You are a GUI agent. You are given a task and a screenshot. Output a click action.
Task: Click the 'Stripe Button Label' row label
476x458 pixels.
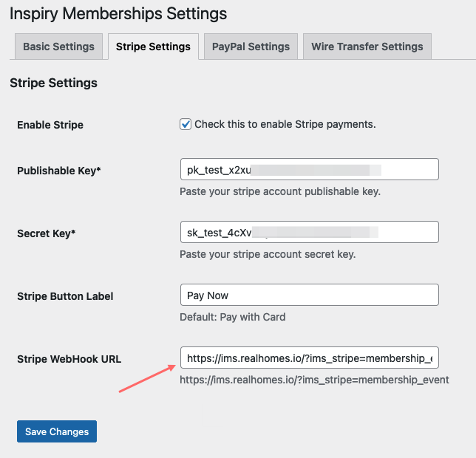pyautogui.click(x=65, y=296)
